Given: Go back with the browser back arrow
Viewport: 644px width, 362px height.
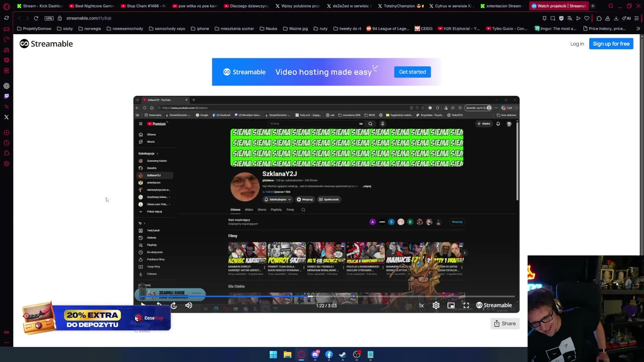Looking at the screenshot, I should pyautogui.click(x=19, y=18).
